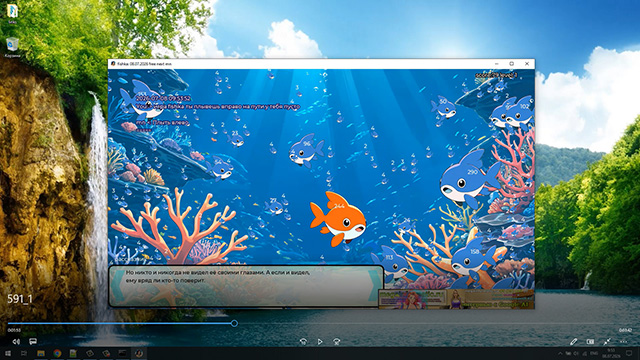Viewport: 640px width, 360px height.
Task: Click the blue shark numbered 96
Action: (306, 150)
